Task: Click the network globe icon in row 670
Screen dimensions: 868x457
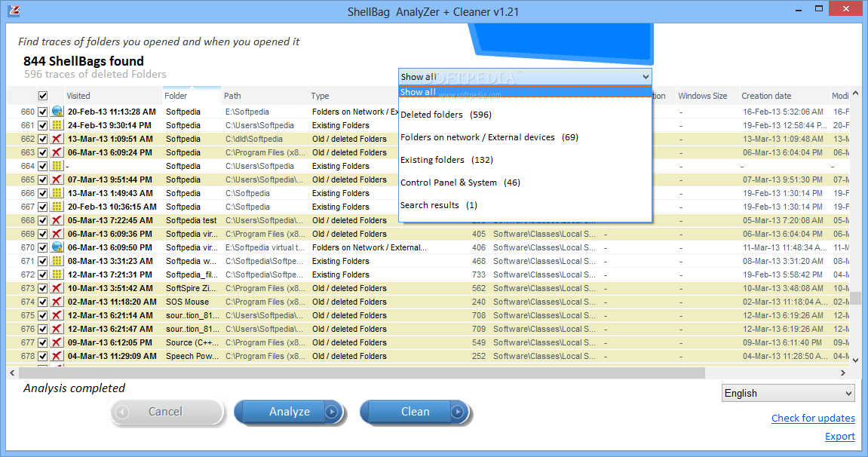Action: (x=57, y=247)
